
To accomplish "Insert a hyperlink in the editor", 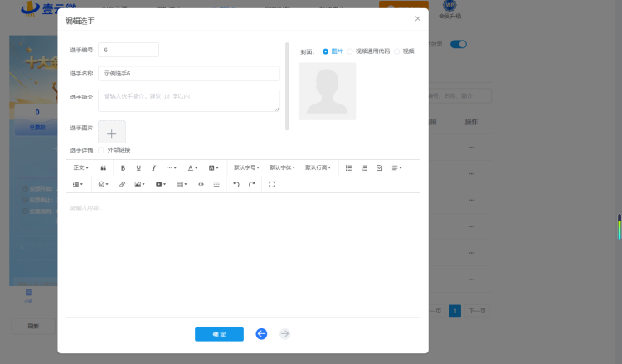I will (122, 184).
